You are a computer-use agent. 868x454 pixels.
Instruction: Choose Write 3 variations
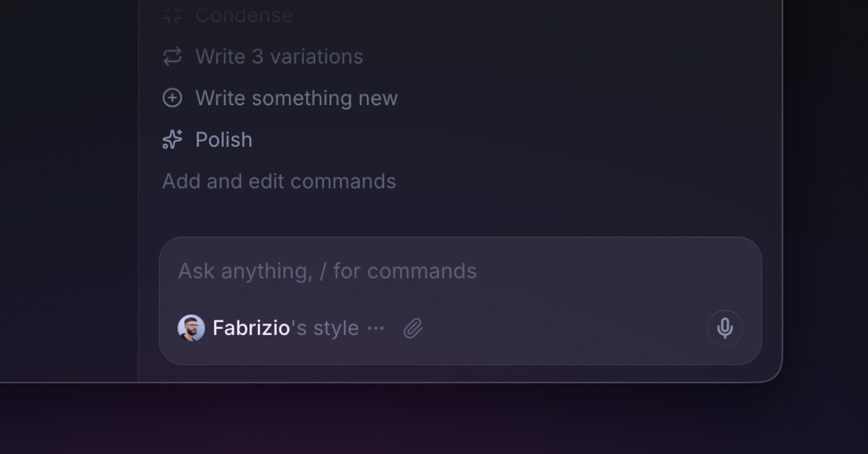279,56
